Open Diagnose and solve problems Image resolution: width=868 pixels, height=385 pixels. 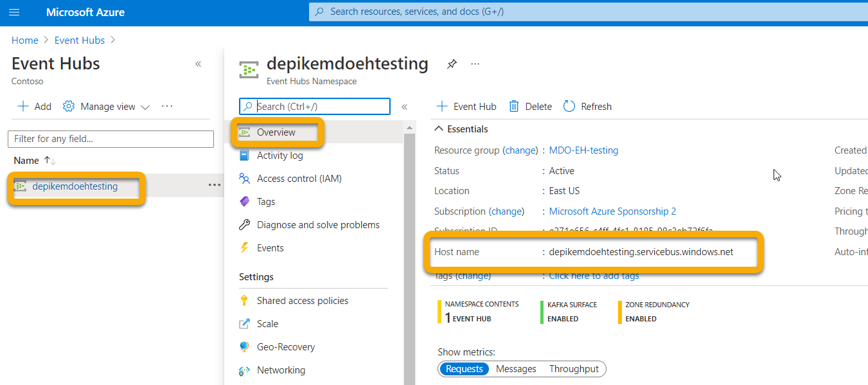pos(318,225)
